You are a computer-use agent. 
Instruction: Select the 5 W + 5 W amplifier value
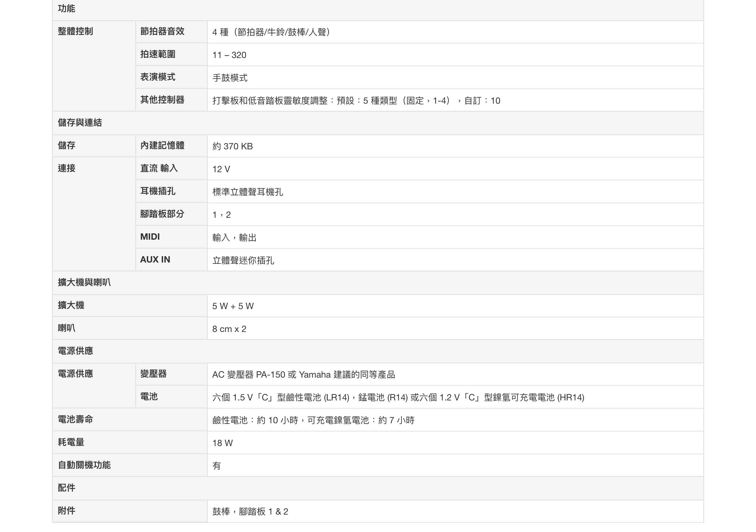[233, 306]
